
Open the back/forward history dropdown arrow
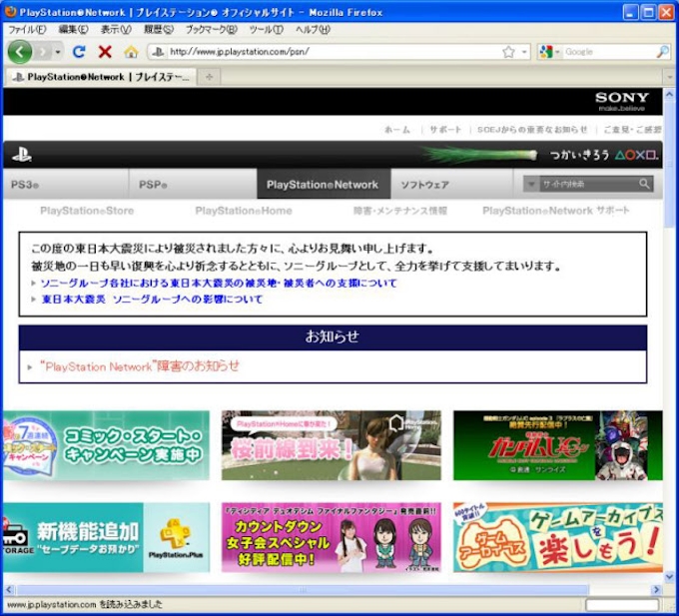coord(58,52)
